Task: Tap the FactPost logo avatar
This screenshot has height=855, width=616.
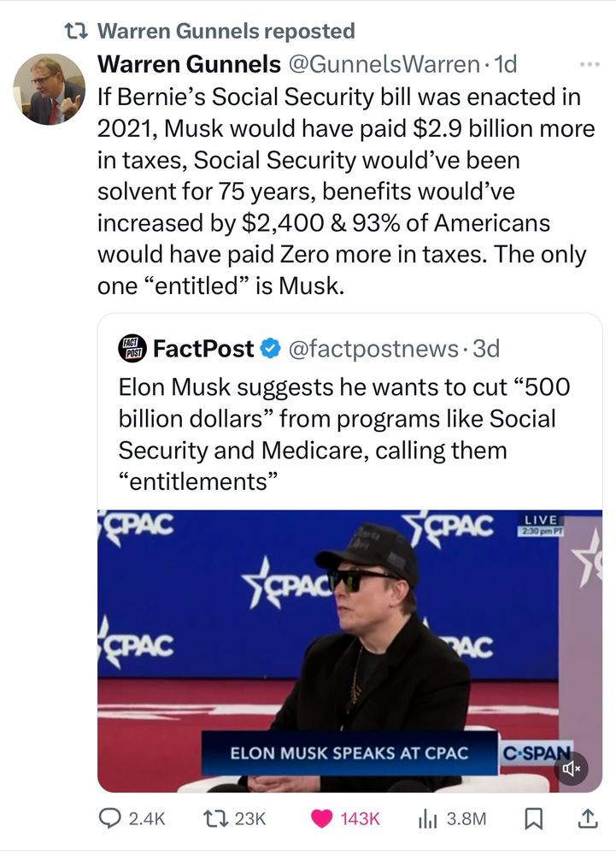Action: click(132, 348)
